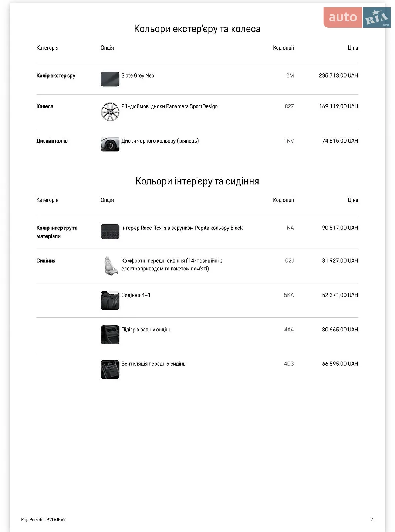Click the Race-Tex Pepita Black interior swatch
The width and height of the screenshot is (395, 532).
pyautogui.click(x=110, y=232)
